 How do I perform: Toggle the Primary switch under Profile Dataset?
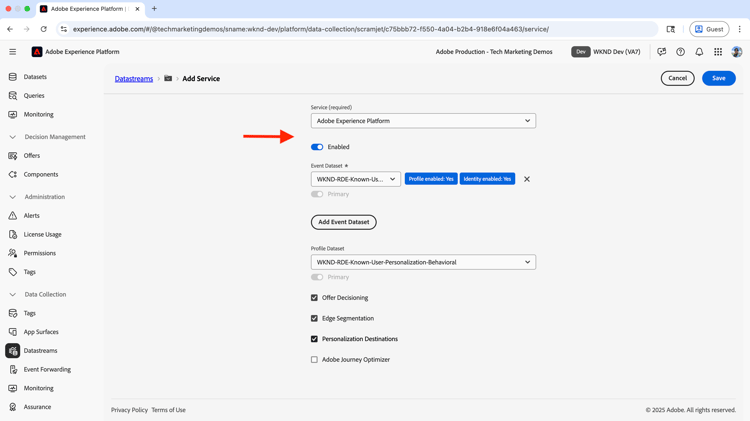pyautogui.click(x=317, y=277)
